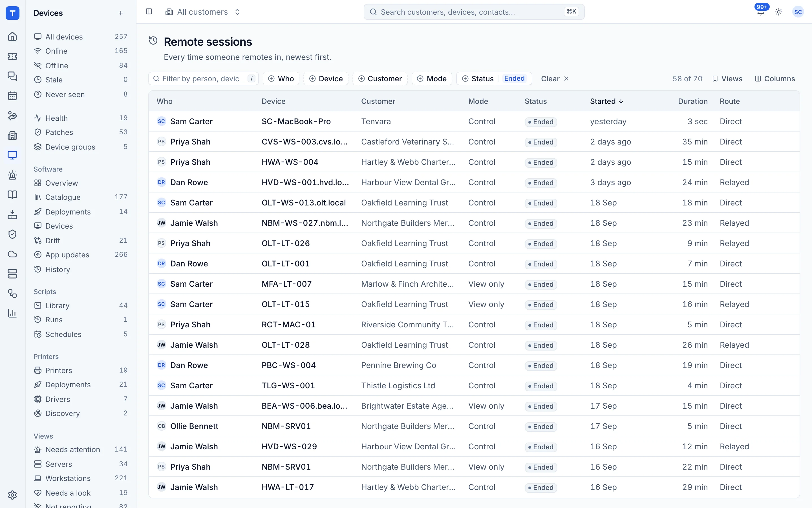The width and height of the screenshot is (812, 508).
Task: Open the SC-MacBook-Pro session row
Action: pos(474,121)
